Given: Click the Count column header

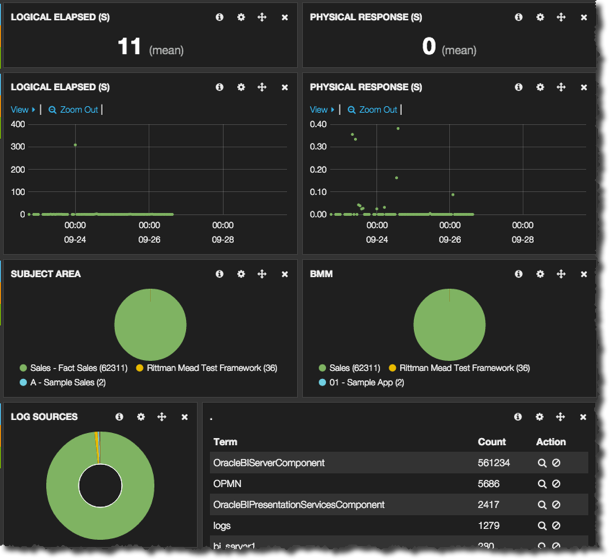Looking at the screenshot, I should point(491,442).
